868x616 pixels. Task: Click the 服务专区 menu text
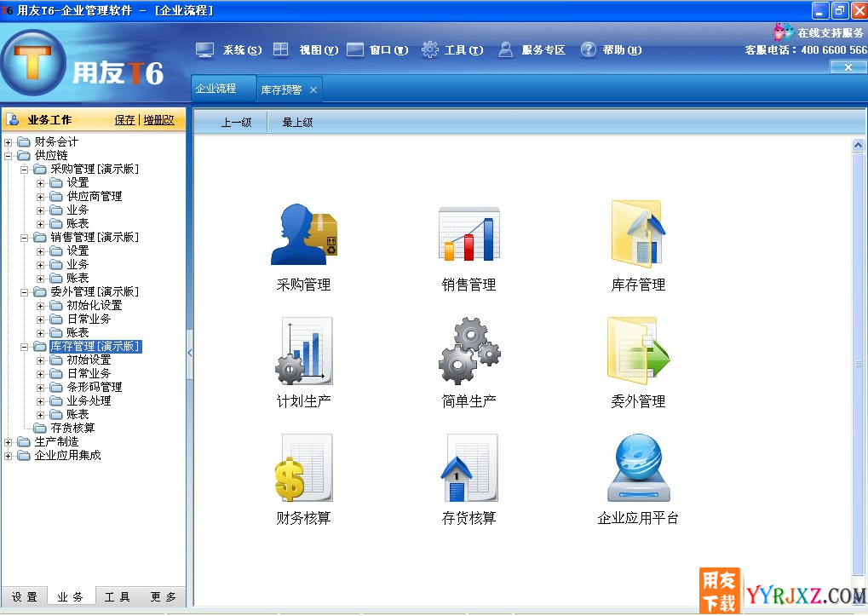tap(543, 50)
